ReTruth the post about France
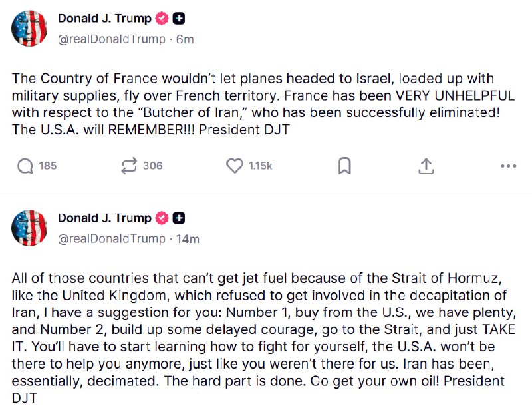Screen dimensions: 532x416 129,166
